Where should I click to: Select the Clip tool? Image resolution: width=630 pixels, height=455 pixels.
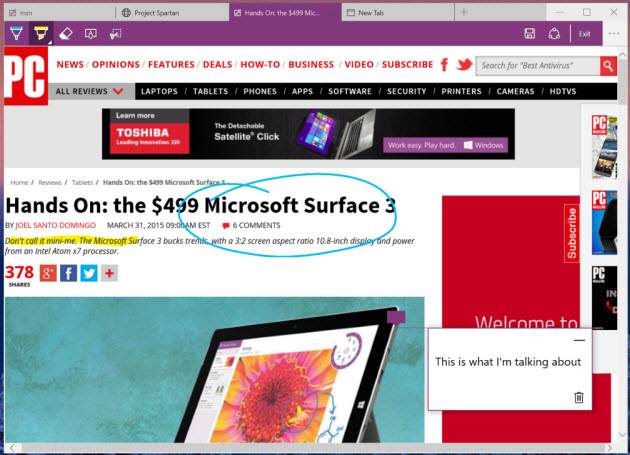[116, 34]
